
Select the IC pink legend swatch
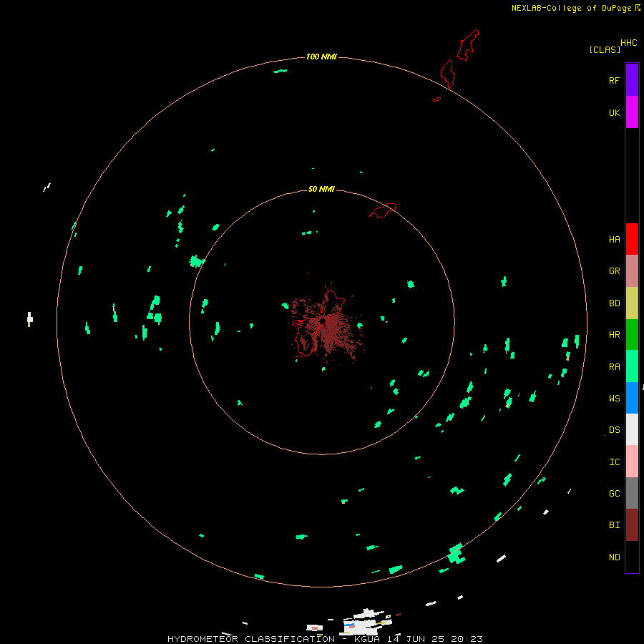coord(632,462)
